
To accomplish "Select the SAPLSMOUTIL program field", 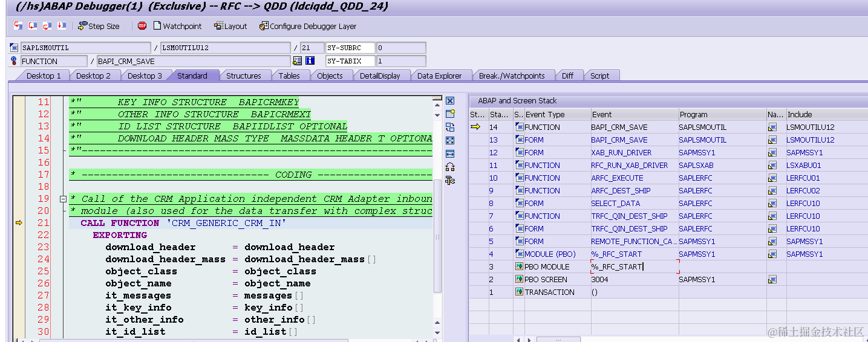I will (x=85, y=48).
